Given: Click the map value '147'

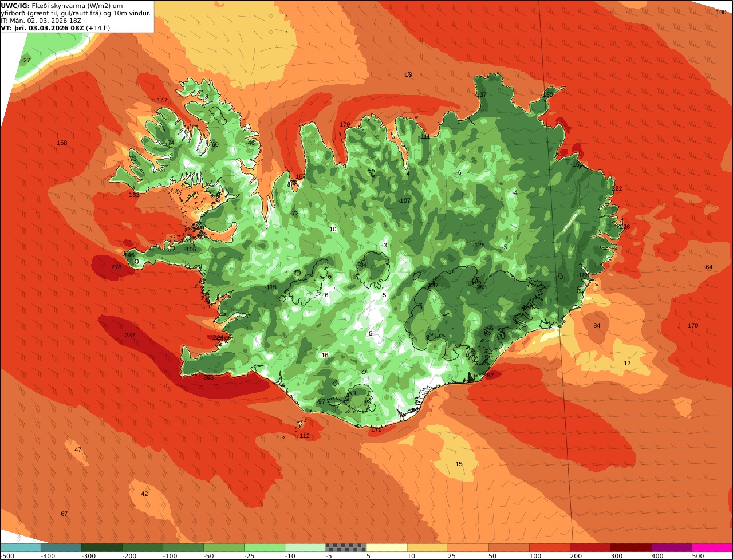Looking at the screenshot, I should 162,100.
